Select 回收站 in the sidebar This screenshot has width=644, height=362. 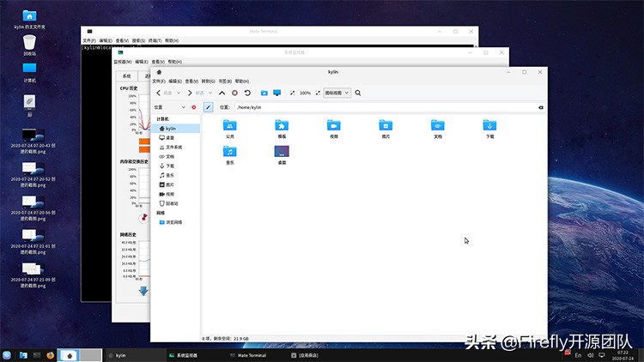[x=175, y=203]
